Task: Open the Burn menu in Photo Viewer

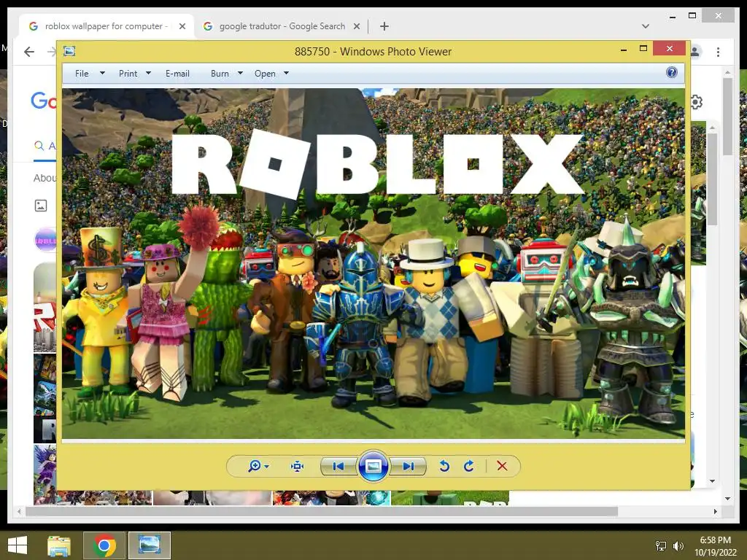Action: pyautogui.click(x=220, y=74)
